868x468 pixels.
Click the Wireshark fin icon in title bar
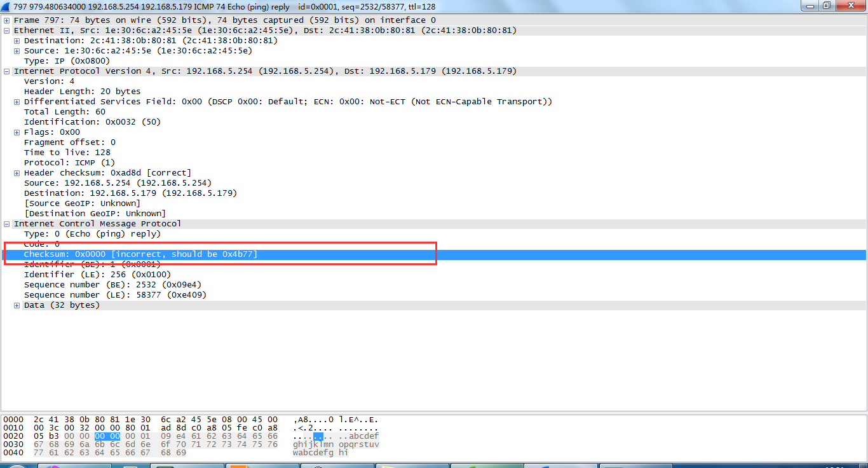(6, 6)
